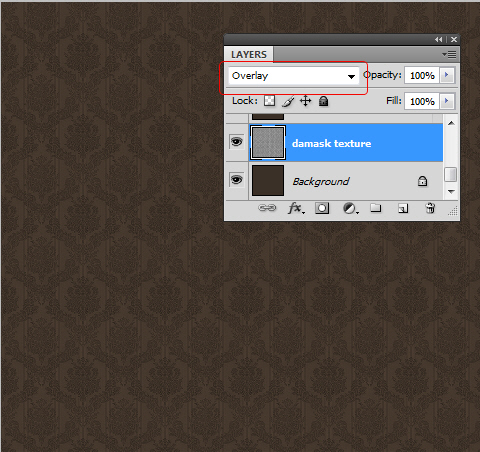
Task: Click the link layers chain icon
Action: 267,208
